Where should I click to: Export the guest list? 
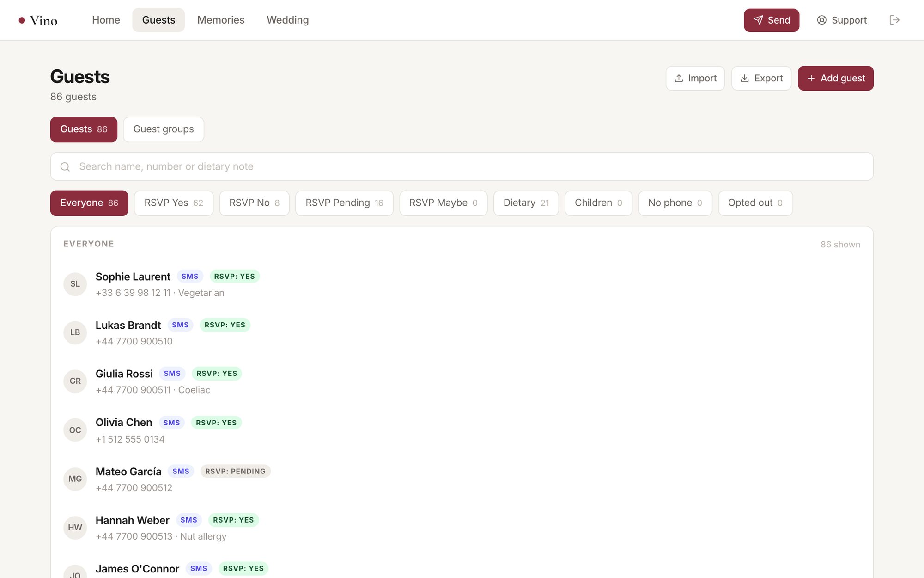point(761,78)
